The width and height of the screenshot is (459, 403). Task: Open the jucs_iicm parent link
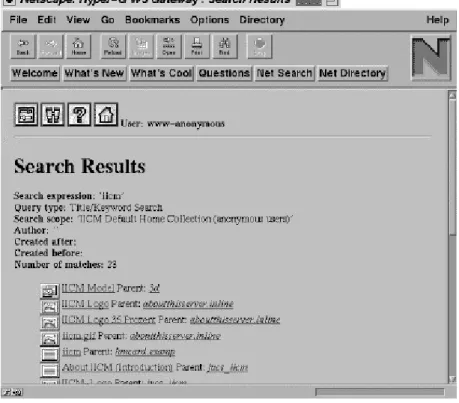point(228,368)
